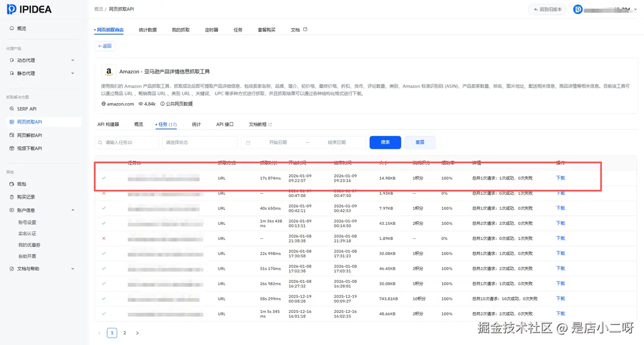The width and height of the screenshot is (644, 345).
Task: Select page 1 in pagination
Action: (x=112, y=333)
